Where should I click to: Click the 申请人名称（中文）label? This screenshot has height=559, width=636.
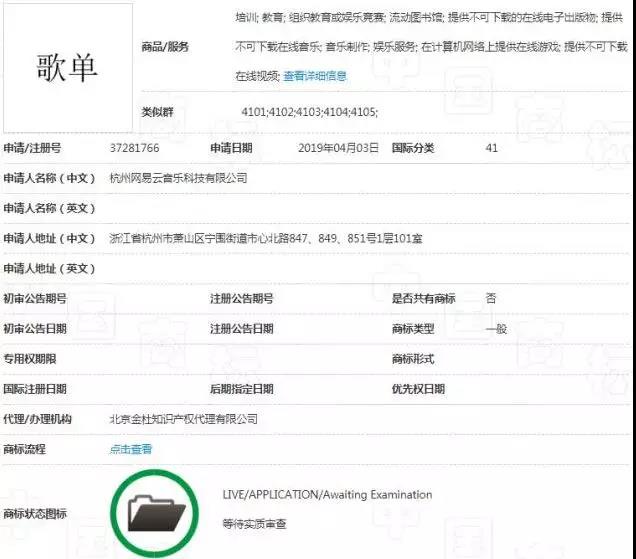coord(49,178)
